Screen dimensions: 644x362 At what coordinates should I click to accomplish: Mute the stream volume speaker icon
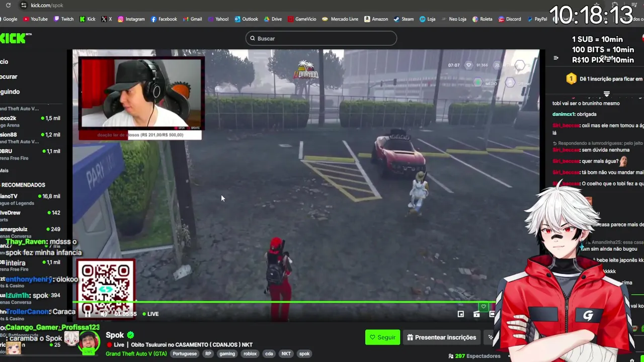pyautogui.click(x=103, y=314)
